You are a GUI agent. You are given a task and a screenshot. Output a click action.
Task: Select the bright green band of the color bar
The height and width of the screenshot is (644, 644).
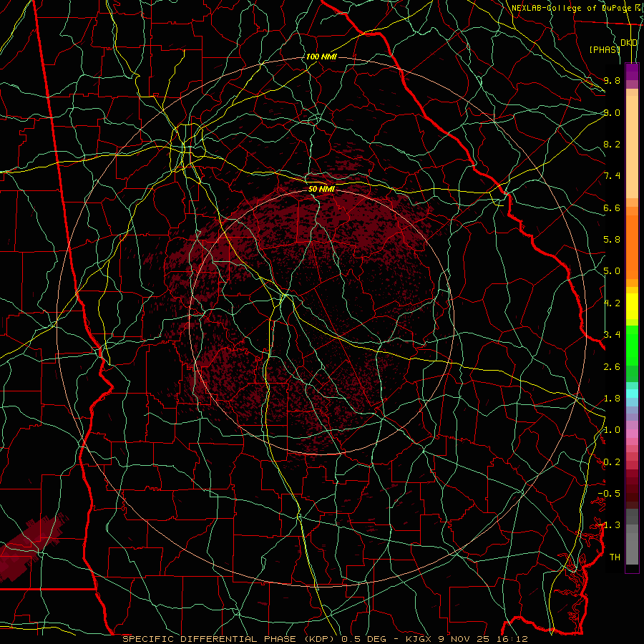(632, 346)
